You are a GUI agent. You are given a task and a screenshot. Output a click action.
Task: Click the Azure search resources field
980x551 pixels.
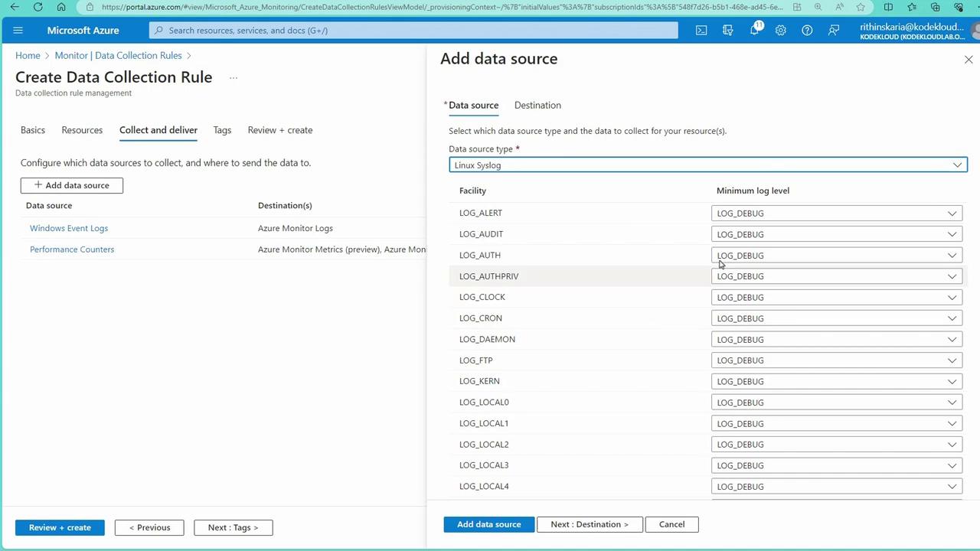tap(413, 31)
